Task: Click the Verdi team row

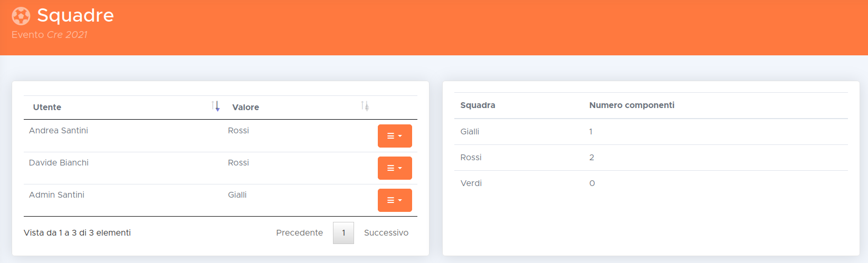Action: click(x=471, y=183)
